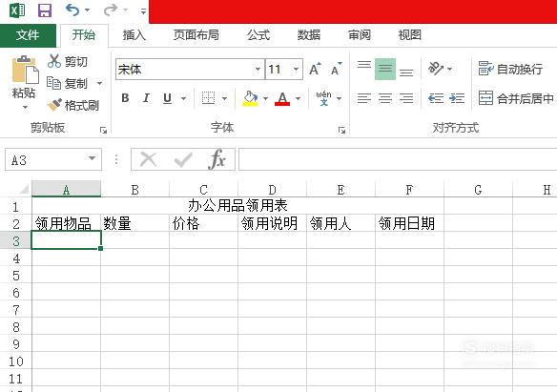Expand the 粘贴 paste options arrow
The width and height of the screenshot is (557, 392).
tap(25, 107)
